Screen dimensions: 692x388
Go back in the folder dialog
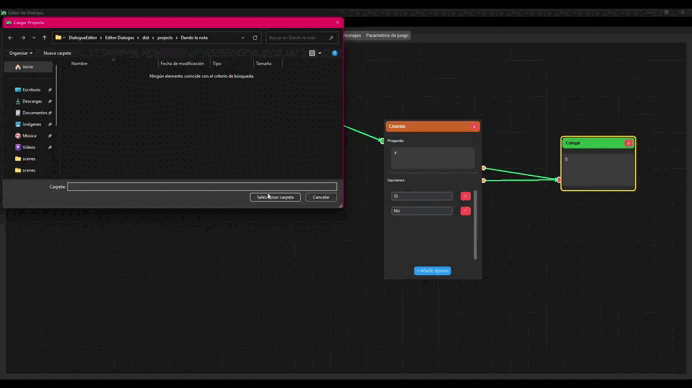(x=10, y=38)
